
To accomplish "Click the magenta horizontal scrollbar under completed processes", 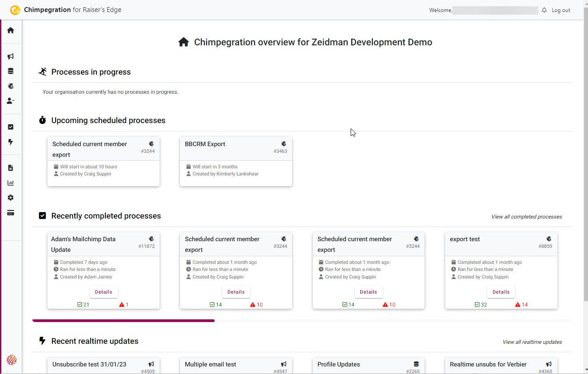I will click(x=124, y=320).
